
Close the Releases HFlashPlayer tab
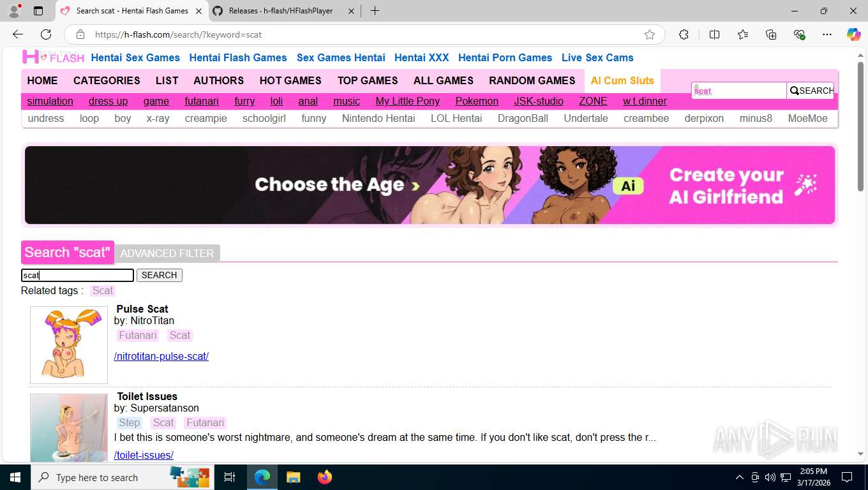351,11
